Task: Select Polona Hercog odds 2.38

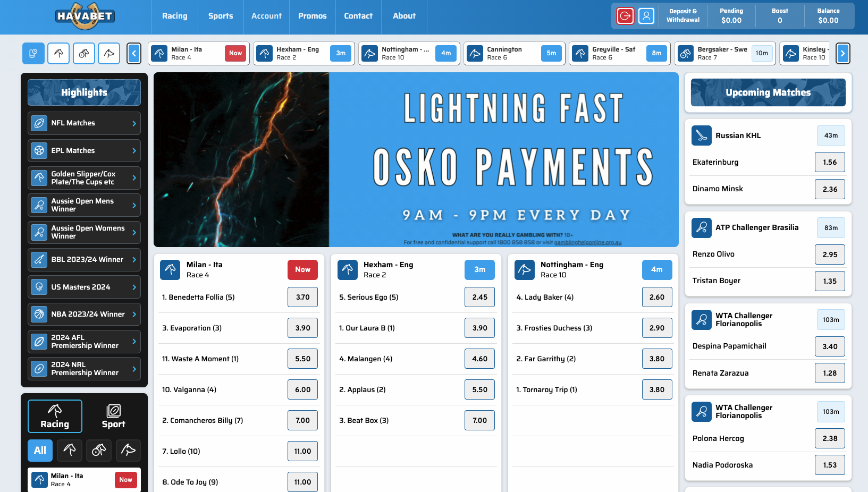Action: click(830, 438)
